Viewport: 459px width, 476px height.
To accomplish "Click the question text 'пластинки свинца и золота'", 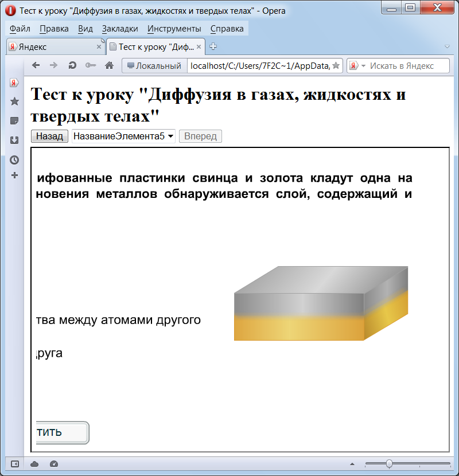I will click(211, 178).
